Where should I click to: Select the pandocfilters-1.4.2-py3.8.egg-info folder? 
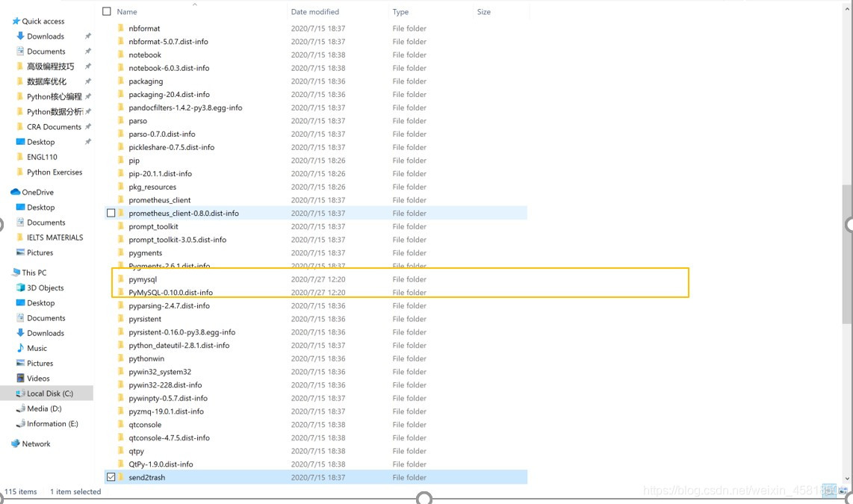coord(185,108)
